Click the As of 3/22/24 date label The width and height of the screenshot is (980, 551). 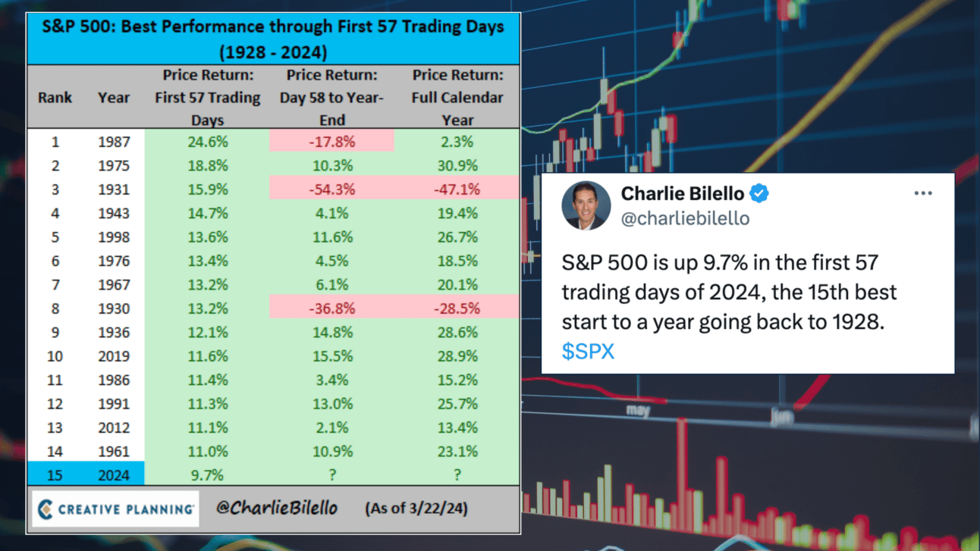[416, 508]
